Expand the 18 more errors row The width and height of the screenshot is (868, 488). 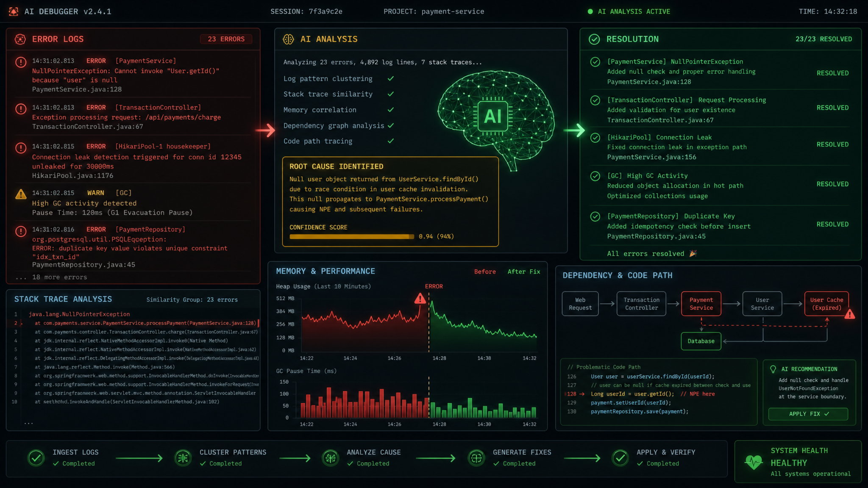coord(51,277)
